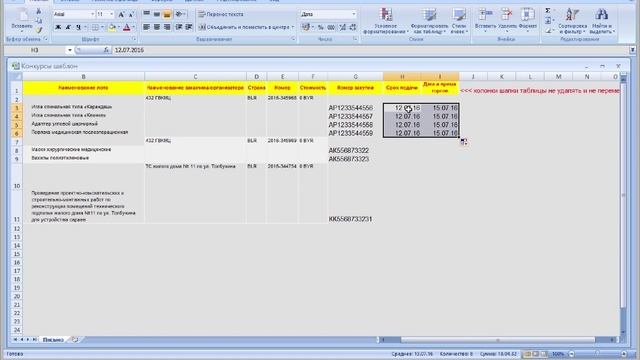Click the Name Box showing H3

[36, 50]
